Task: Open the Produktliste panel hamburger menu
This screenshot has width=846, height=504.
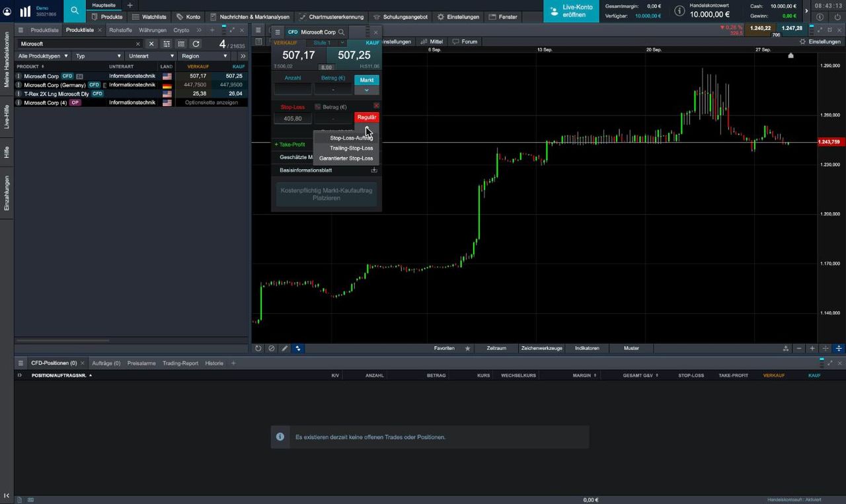Action: click(20, 30)
